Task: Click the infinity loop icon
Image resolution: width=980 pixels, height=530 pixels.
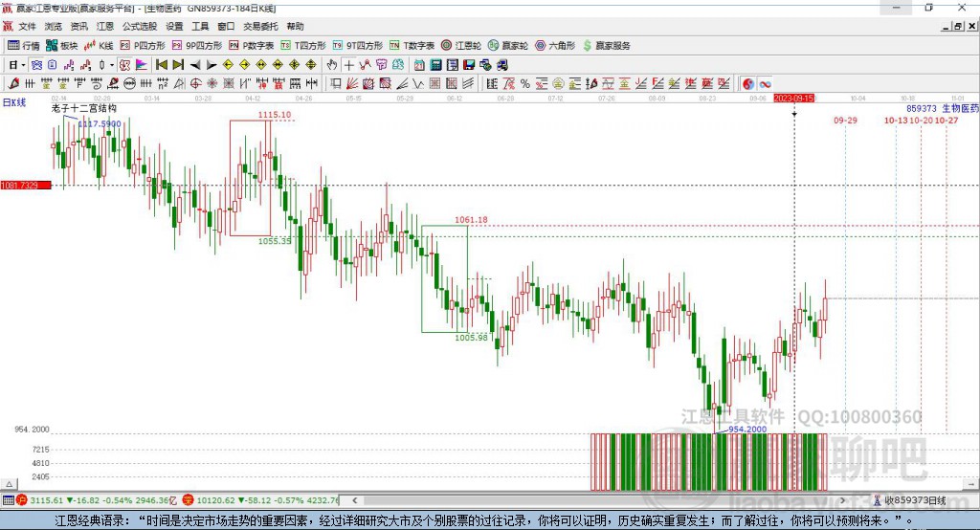Action: (765, 84)
